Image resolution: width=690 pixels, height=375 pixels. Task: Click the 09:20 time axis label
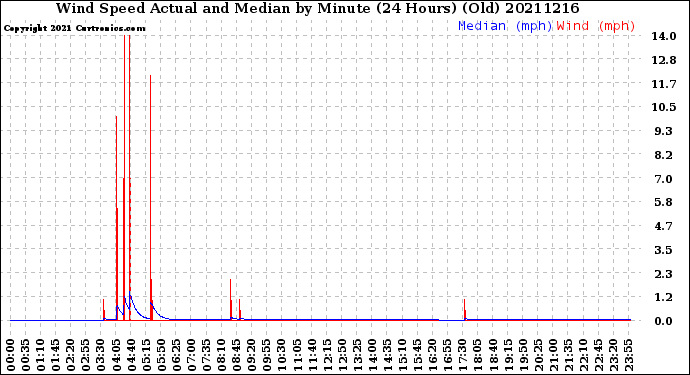click(x=252, y=354)
